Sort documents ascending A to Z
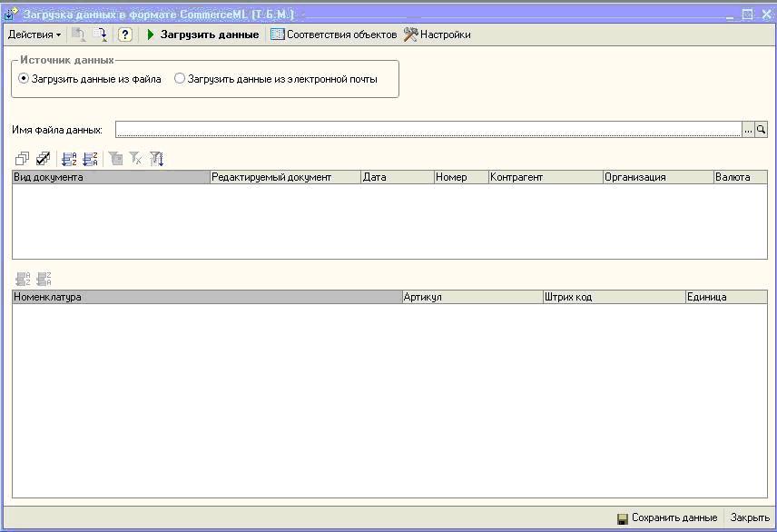Viewport: 777px width, 532px height. [69, 159]
